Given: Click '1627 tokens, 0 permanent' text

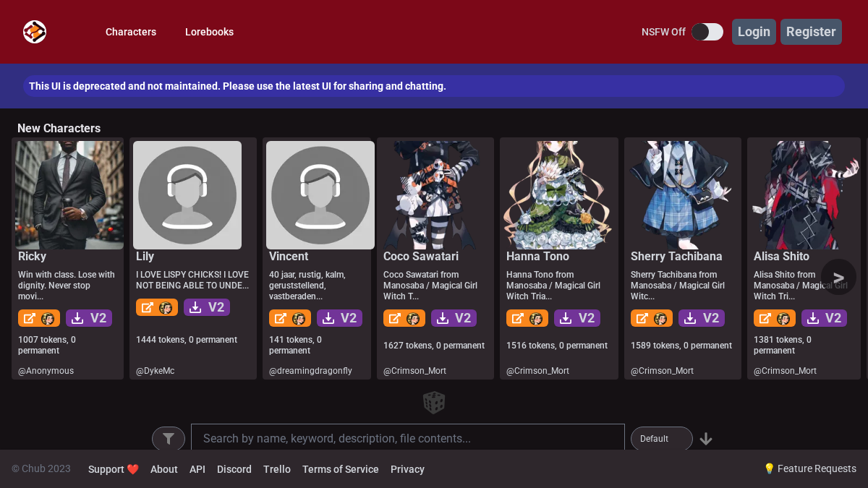Looking at the screenshot, I should (434, 346).
